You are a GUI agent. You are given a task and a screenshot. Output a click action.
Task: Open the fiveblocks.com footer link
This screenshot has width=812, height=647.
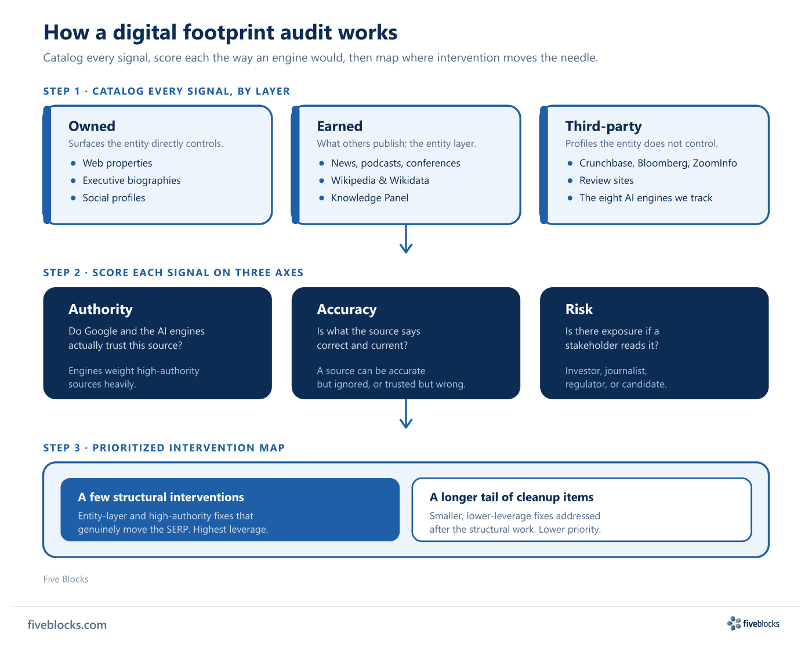(x=67, y=625)
